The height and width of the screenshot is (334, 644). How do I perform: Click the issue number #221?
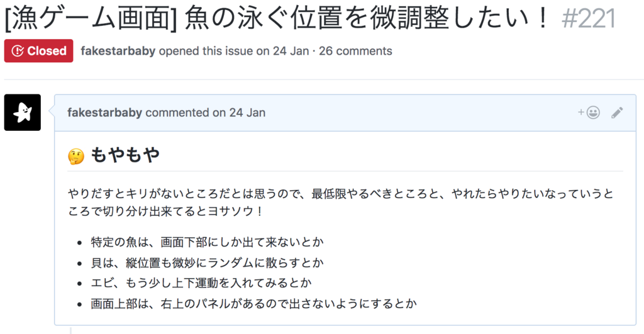coord(588,19)
